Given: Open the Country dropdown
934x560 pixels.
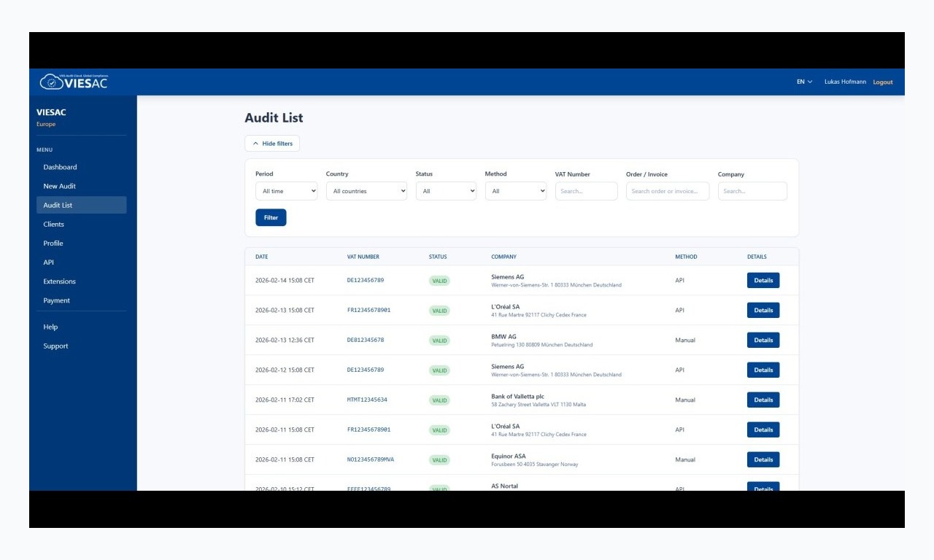Looking at the screenshot, I should (366, 191).
